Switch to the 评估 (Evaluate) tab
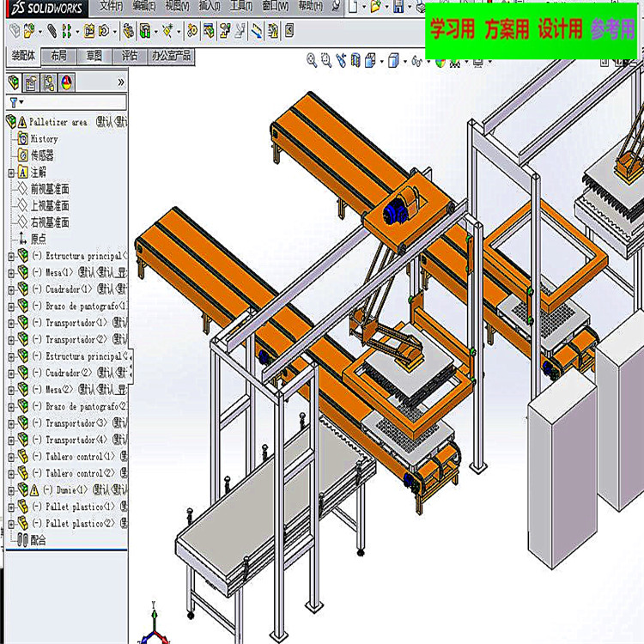This screenshot has height=644, width=644. 130,57
